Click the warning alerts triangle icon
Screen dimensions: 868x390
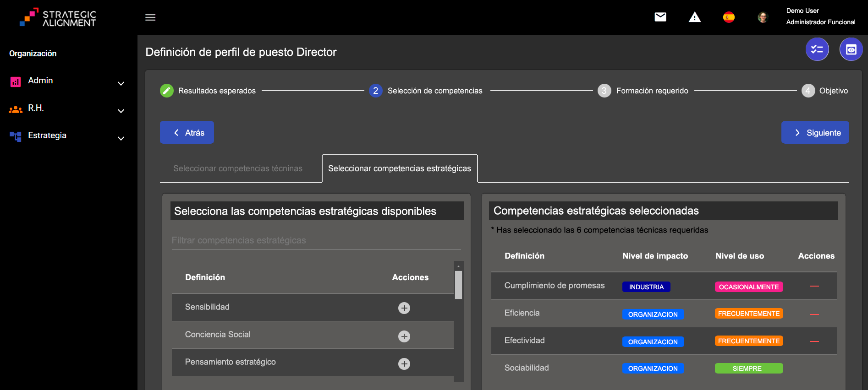695,17
